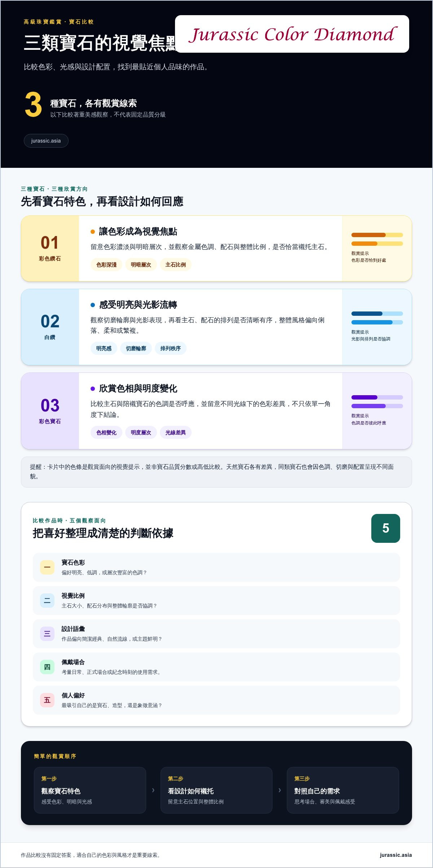
Task: Click heading 感受明亮與光影流轉
Action: 138,305
